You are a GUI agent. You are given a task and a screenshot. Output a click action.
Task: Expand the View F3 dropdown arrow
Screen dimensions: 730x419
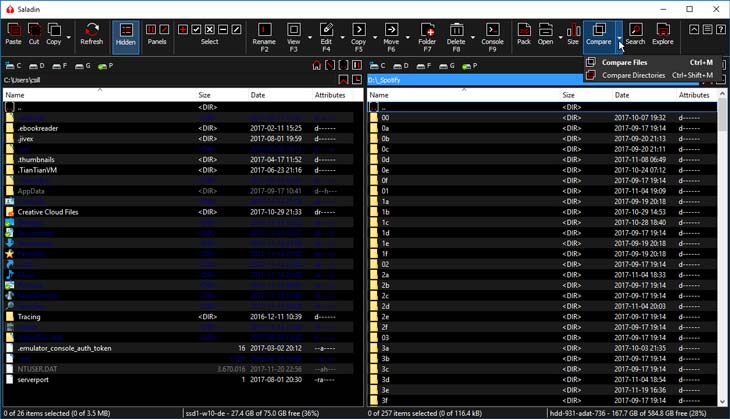point(309,36)
